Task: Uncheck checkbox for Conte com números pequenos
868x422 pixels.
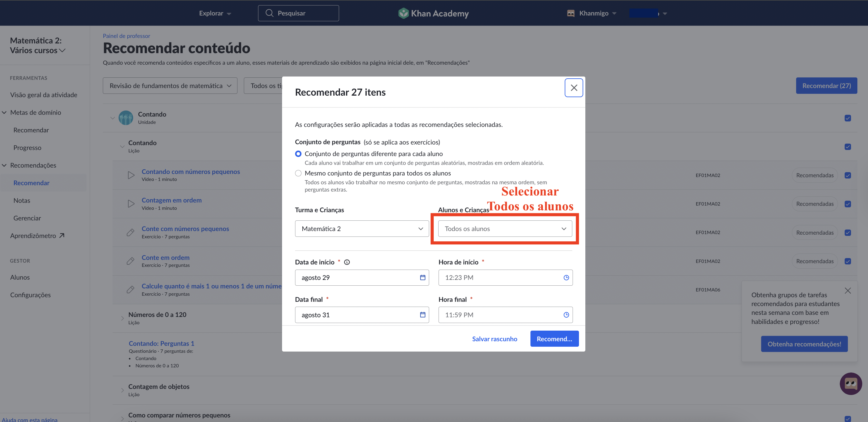Action: [847, 233]
